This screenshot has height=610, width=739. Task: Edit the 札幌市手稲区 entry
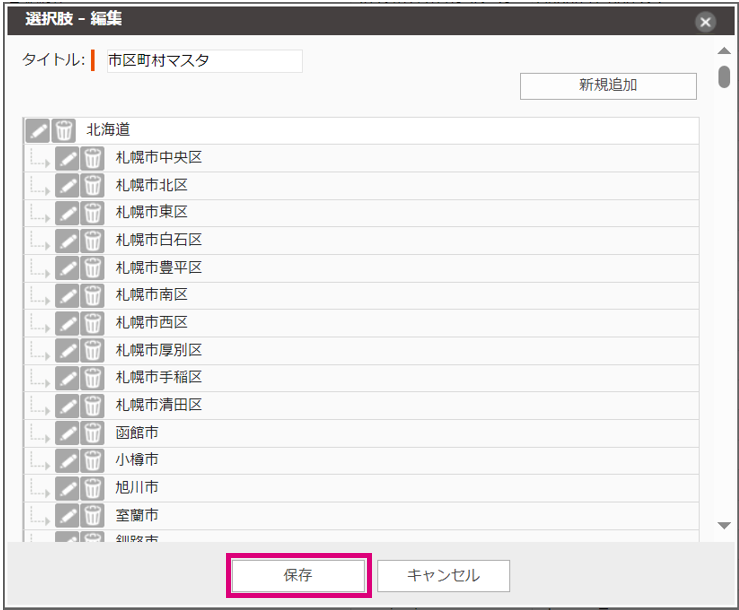[x=67, y=378]
